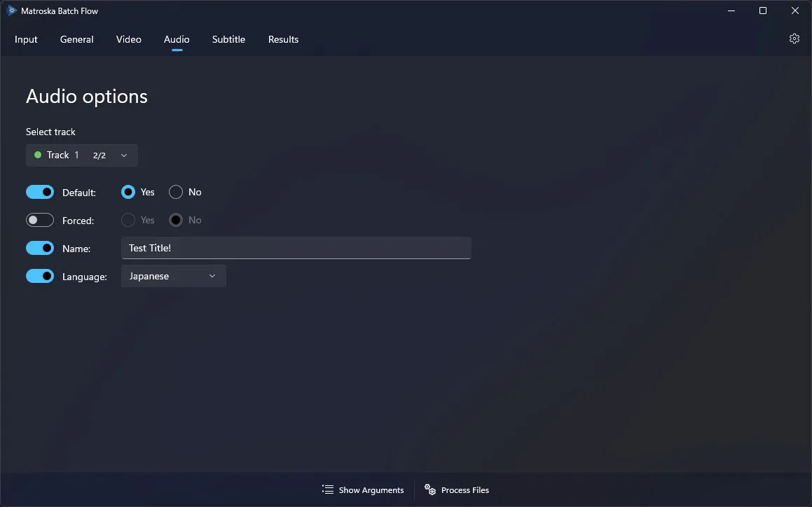Select Yes for the Default option

coord(128,192)
